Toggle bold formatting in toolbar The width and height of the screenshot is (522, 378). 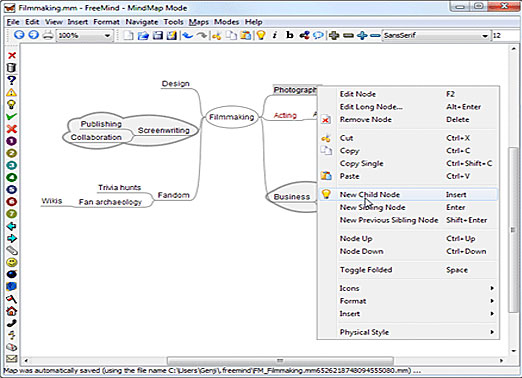pos(290,35)
